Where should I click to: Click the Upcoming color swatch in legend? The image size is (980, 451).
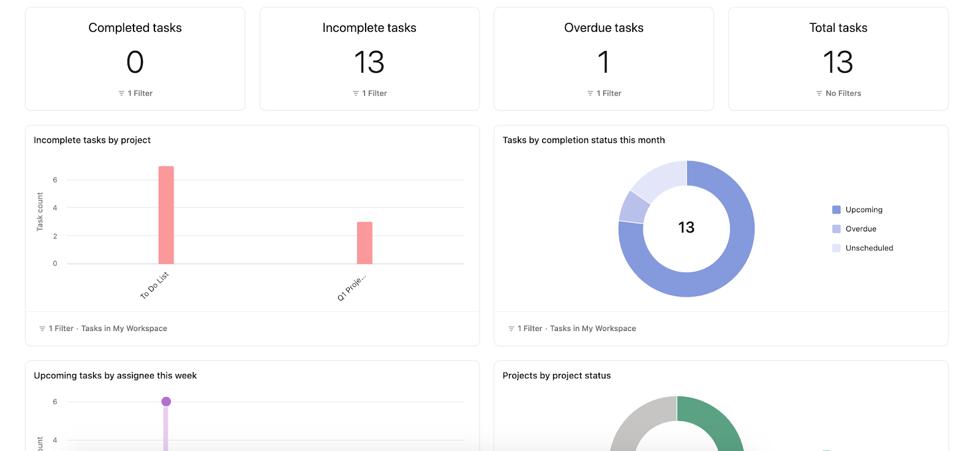tap(836, 210)
